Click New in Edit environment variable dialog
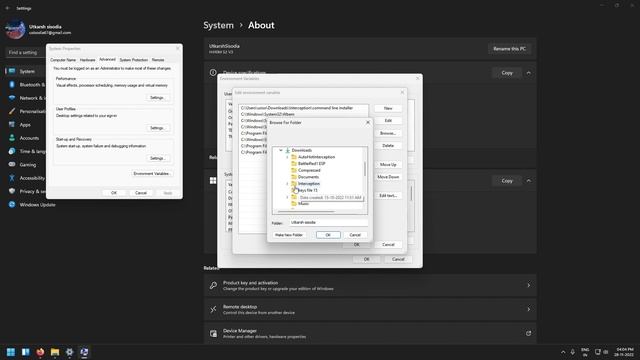 pos(388,109)
